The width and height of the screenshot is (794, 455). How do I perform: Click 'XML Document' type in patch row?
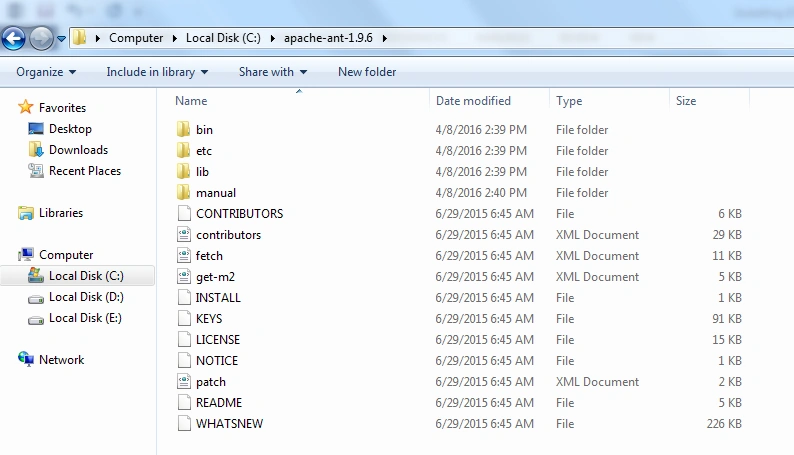[x=598, y=382]
